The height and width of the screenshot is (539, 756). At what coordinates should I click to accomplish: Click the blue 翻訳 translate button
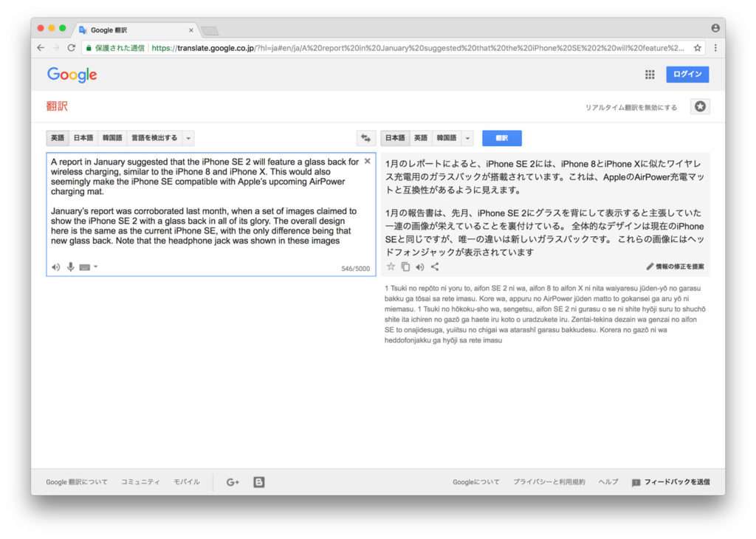502,138
